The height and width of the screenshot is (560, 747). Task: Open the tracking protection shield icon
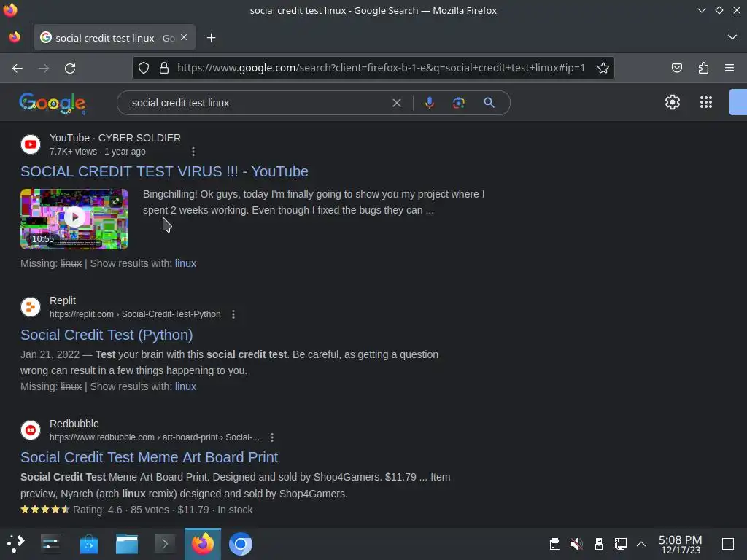click(x=144, y=68)
